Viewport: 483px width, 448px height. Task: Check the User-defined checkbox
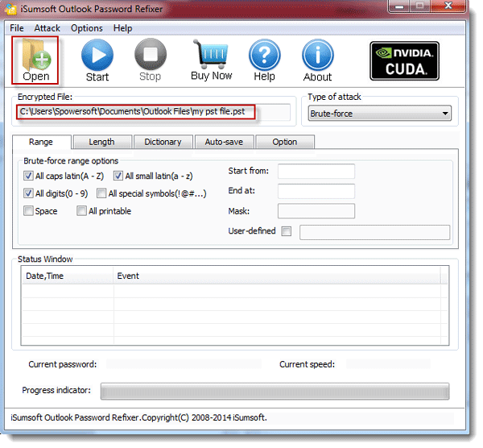click(287, 231)
